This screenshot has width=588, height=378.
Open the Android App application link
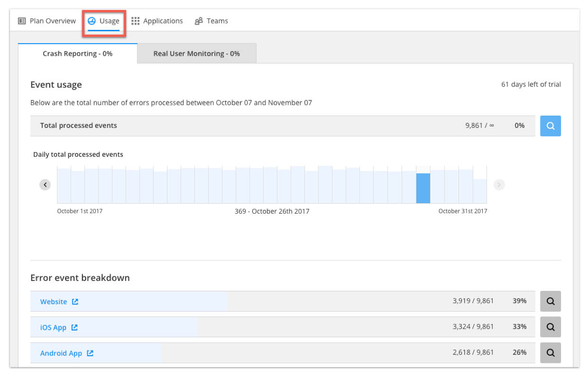coord(61,353)
